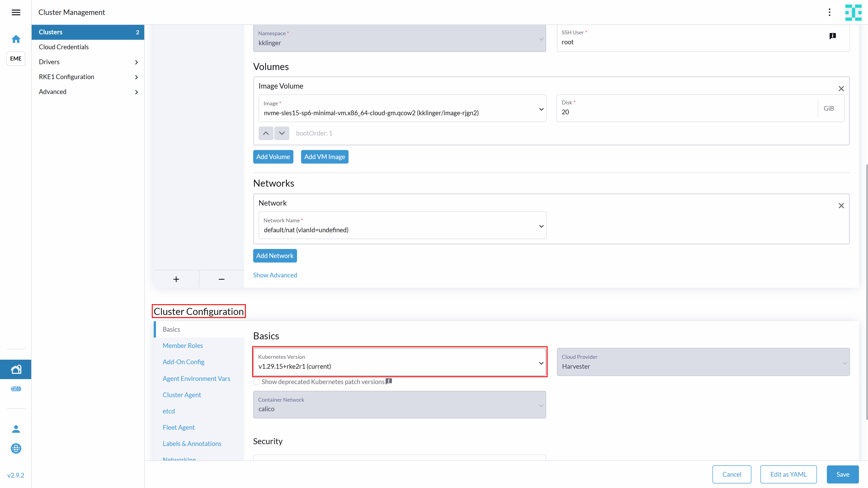
Task: Open the language globe icon in the sidebar
Action: coord(16,448)
